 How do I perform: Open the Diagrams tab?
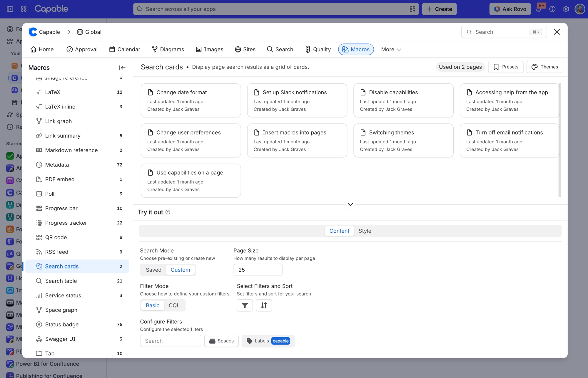pos(168,49)
